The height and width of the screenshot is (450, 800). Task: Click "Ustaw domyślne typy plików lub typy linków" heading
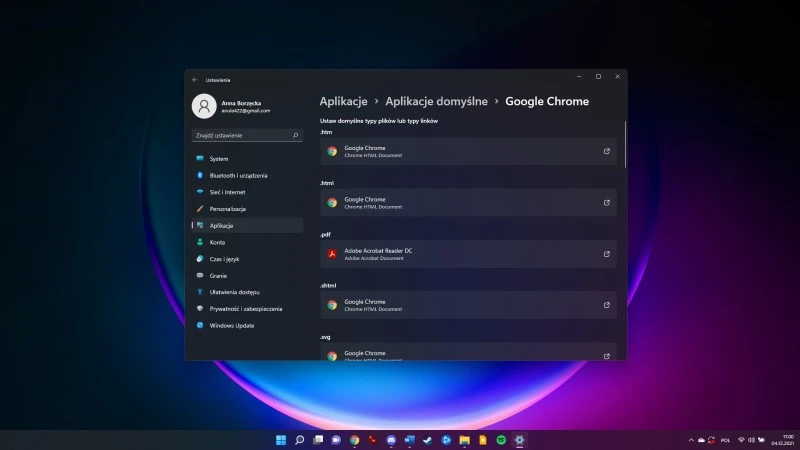coord(379,121)
